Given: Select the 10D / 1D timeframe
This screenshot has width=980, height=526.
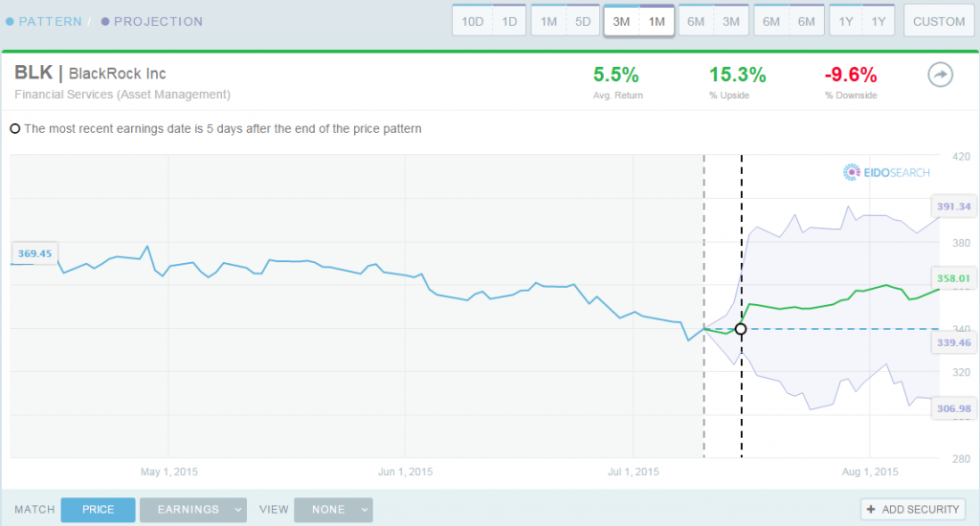Looking at the screenshot, I should click(489, 21).
